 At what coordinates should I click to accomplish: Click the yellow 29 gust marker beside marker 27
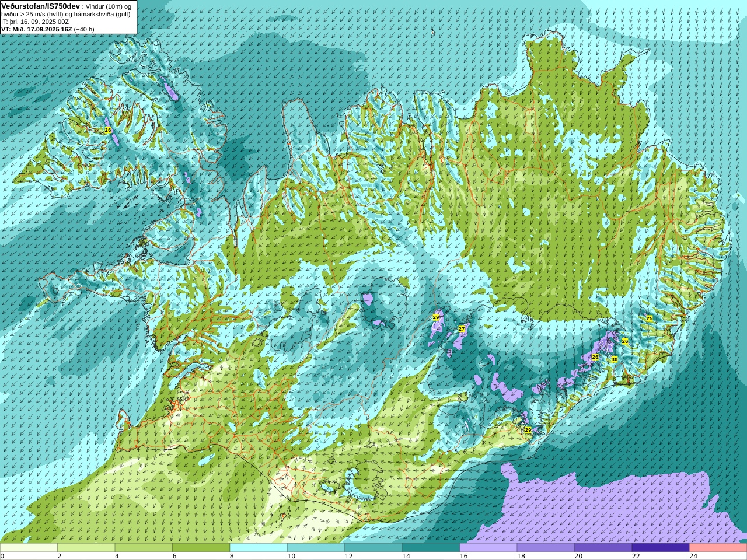point(436,317)
